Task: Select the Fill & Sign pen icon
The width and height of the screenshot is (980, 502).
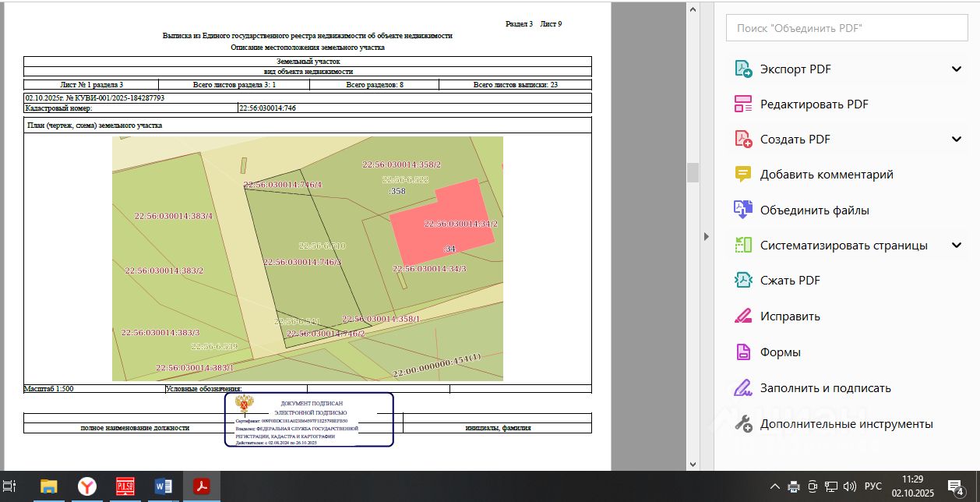Action: (743, 388)
